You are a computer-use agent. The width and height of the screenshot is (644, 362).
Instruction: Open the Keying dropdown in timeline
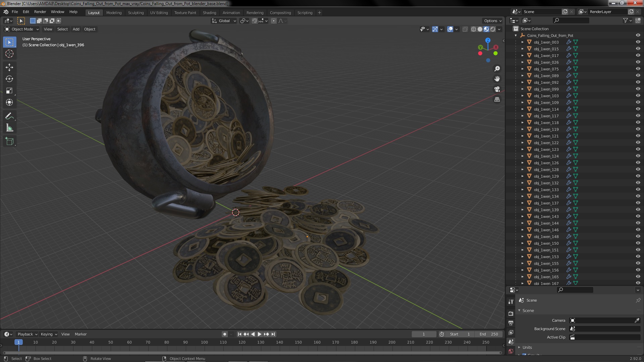click(x=49, y=334)
